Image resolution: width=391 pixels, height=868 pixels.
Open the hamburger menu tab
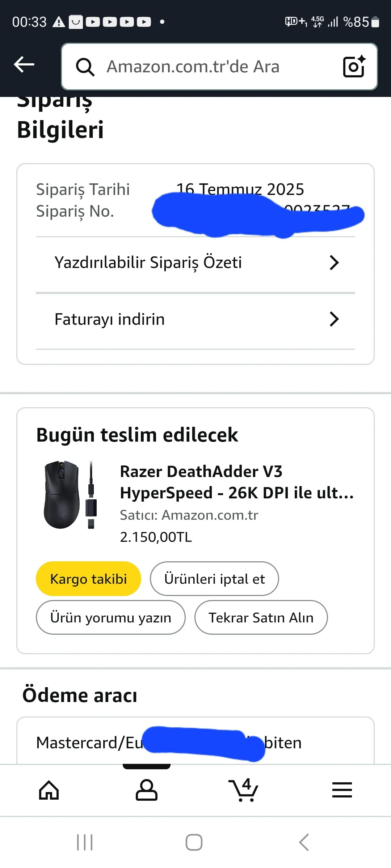point(342,790)
